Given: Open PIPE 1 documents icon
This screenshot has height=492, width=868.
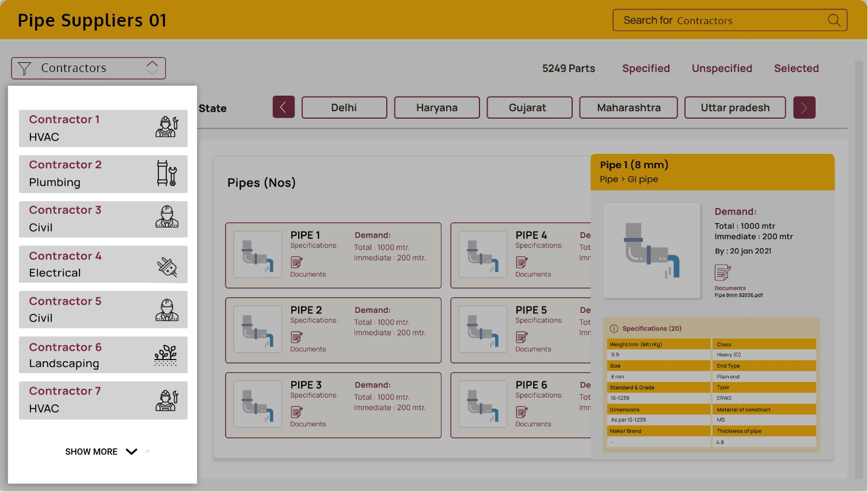Looking at the screenshot, I should coord(296,263).
